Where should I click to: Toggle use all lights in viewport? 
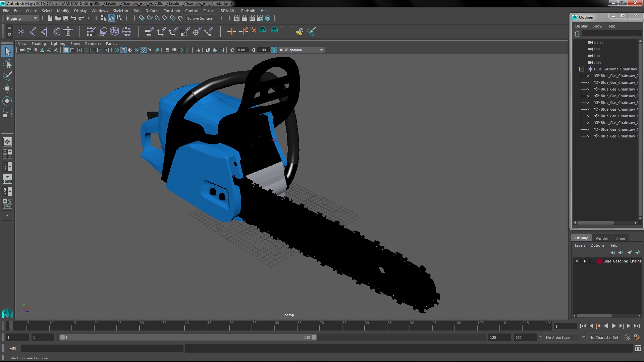(x=150, y=50)
